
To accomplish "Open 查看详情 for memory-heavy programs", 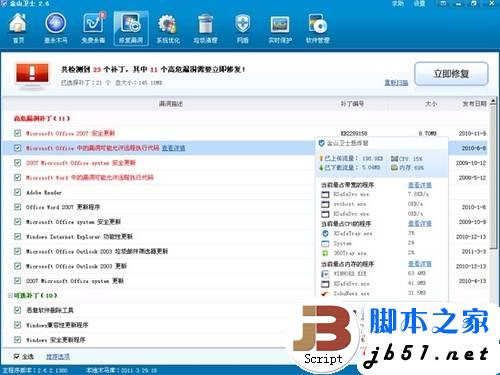I will coord(420,264).
